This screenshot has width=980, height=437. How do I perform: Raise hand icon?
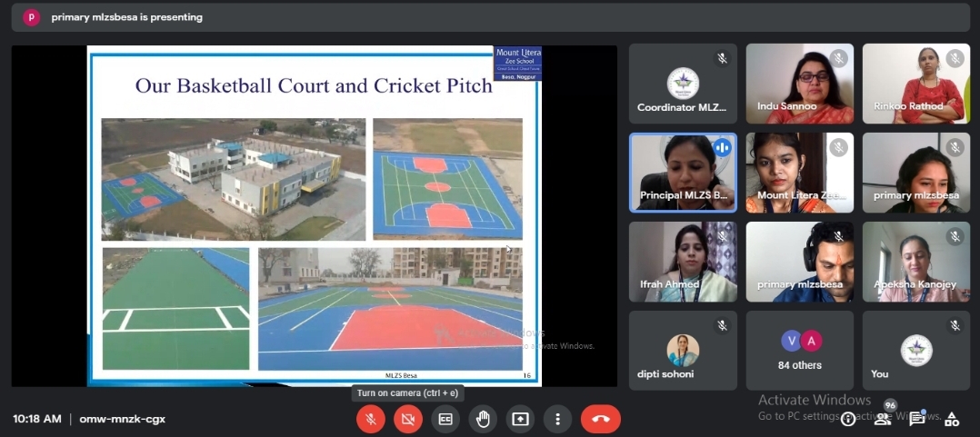pyautogui.click(x=483, y=420)
